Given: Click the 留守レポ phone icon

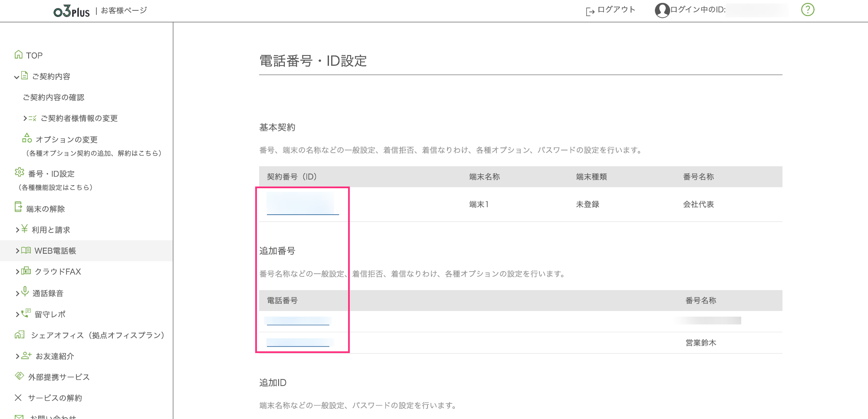Looking at the screenshot, I should point(25,314).
